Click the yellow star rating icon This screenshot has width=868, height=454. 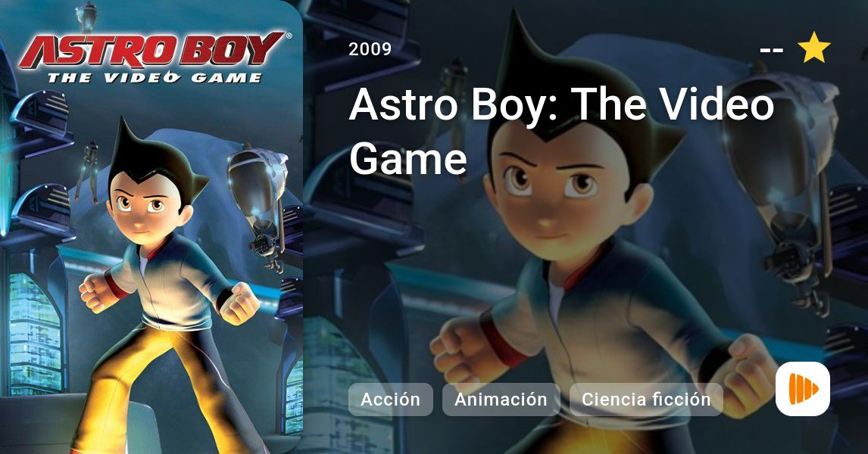coord(813,48)
